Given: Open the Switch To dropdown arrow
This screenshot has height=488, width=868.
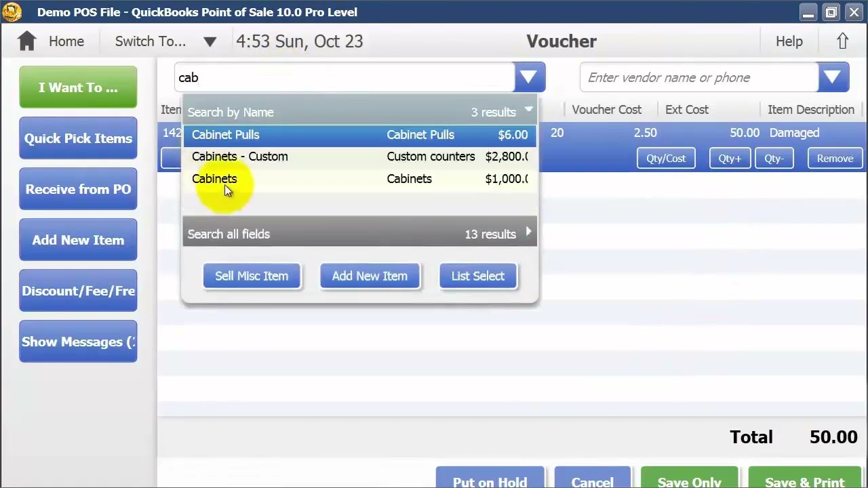Looking at the screenshot, I should 210,42.
